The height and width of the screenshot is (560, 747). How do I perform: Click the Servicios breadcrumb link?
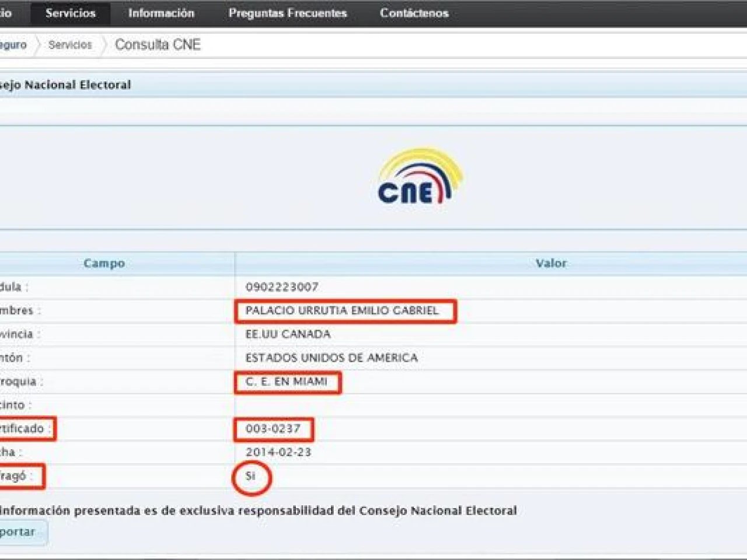(70, 45)
